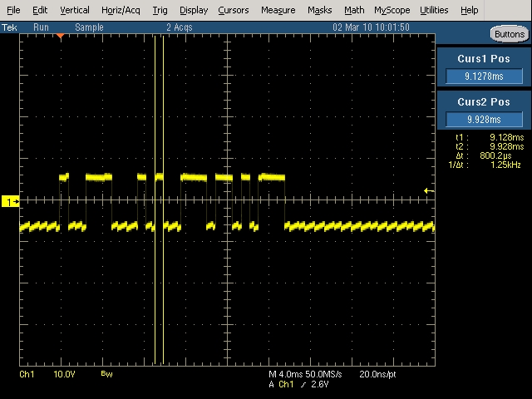Click the 20.0ns/pt resolution readout
Image resolution: width=532 pixels, height=399 pixels.
pyautogui.click(x=377, y=374)
